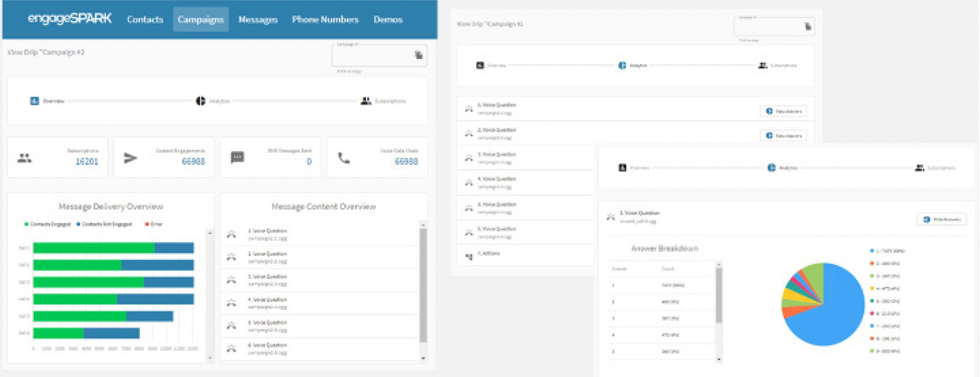Open the Contacts menu
The width and height of the screenshot is (980, 377).
145,19
